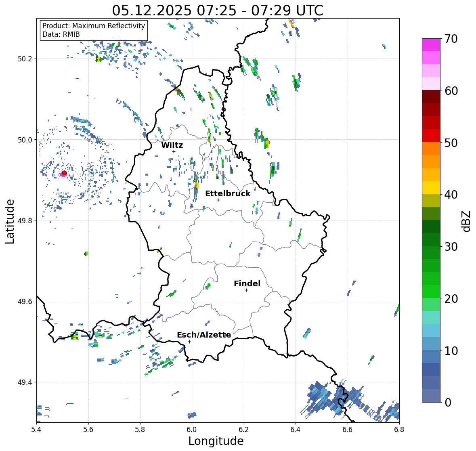Click the 49.4 latitude tick label
Image resolution: width=476 pixels, height=451 pixels.
point(25,382)
